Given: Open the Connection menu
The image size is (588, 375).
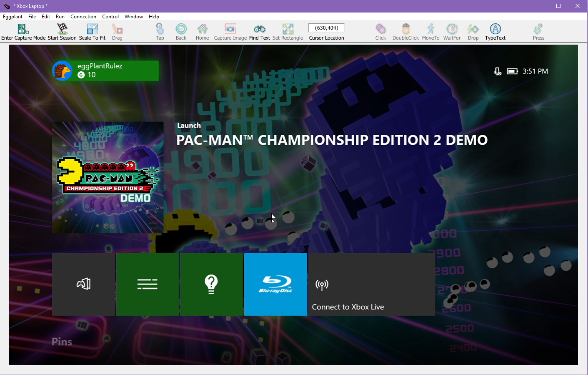Looking at the screenshot, I should [83, 17].
